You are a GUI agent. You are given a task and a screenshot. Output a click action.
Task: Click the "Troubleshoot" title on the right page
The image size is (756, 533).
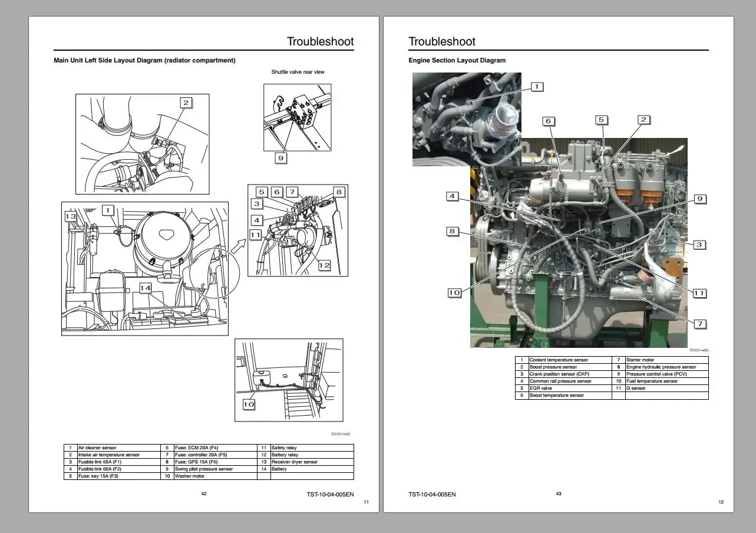(441, 41)
